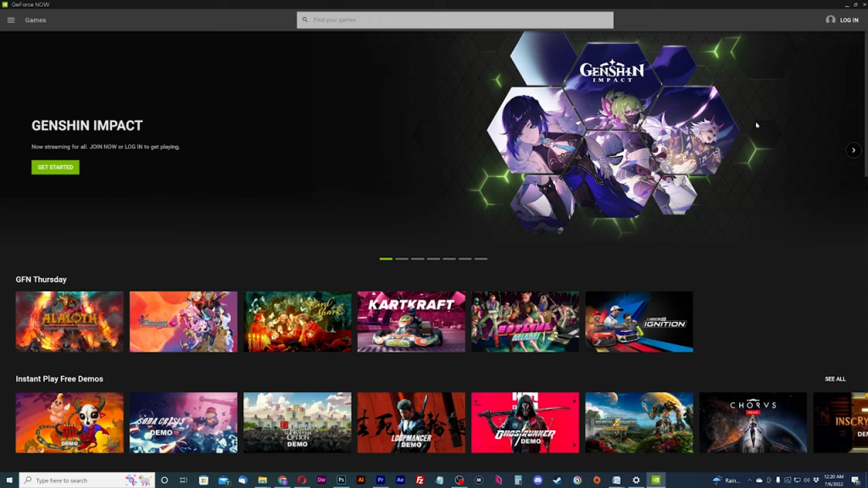Open the Inscryption demo tile
This screenshot has width=868, height=488.
840,423
